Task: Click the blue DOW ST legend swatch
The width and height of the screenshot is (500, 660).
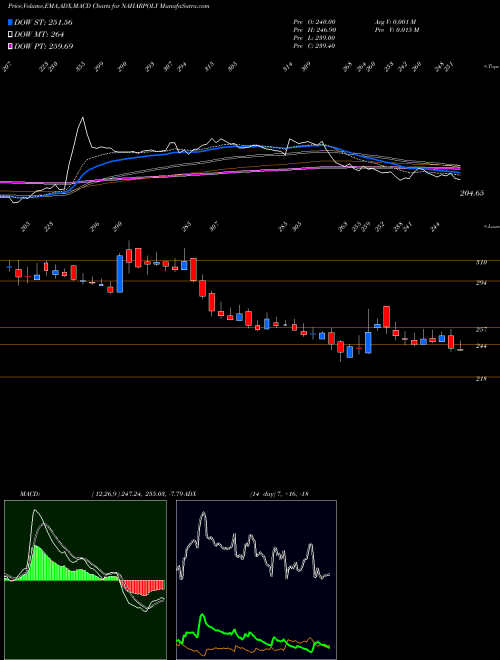Action: point(11,22)
